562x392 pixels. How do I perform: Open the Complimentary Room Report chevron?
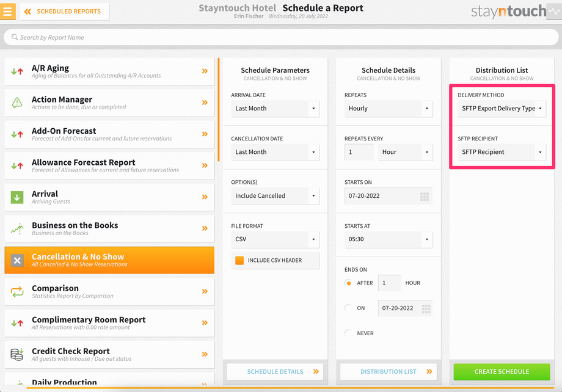click(205, 322)
